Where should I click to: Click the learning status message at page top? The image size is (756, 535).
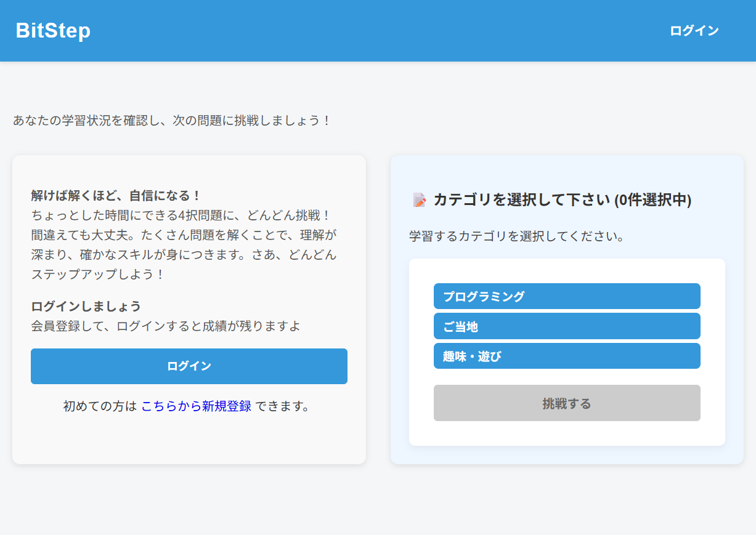[x=171, y=121]
